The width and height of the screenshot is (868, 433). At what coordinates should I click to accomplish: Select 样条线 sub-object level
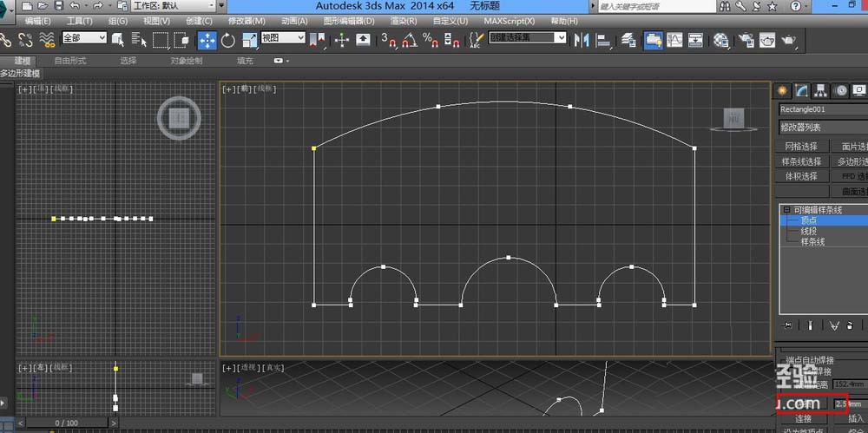click(x=812, y=242)
